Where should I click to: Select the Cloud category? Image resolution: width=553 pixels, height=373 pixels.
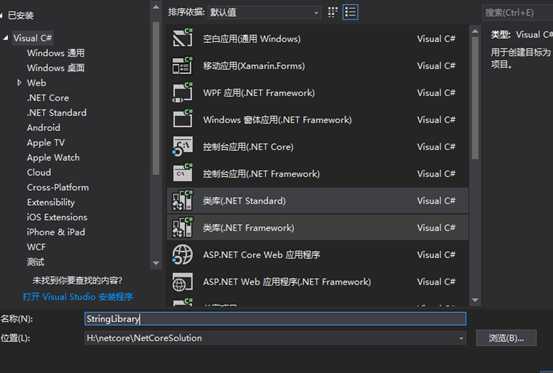39,172
